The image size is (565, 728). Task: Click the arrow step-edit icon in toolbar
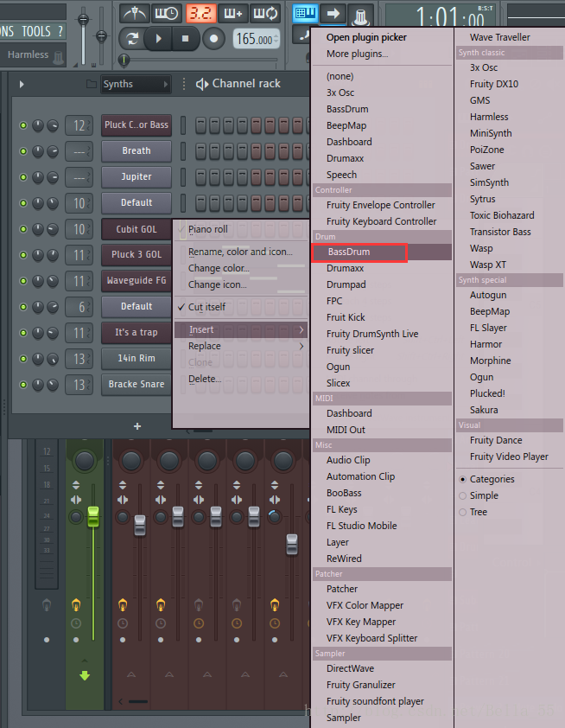[333, 13]
